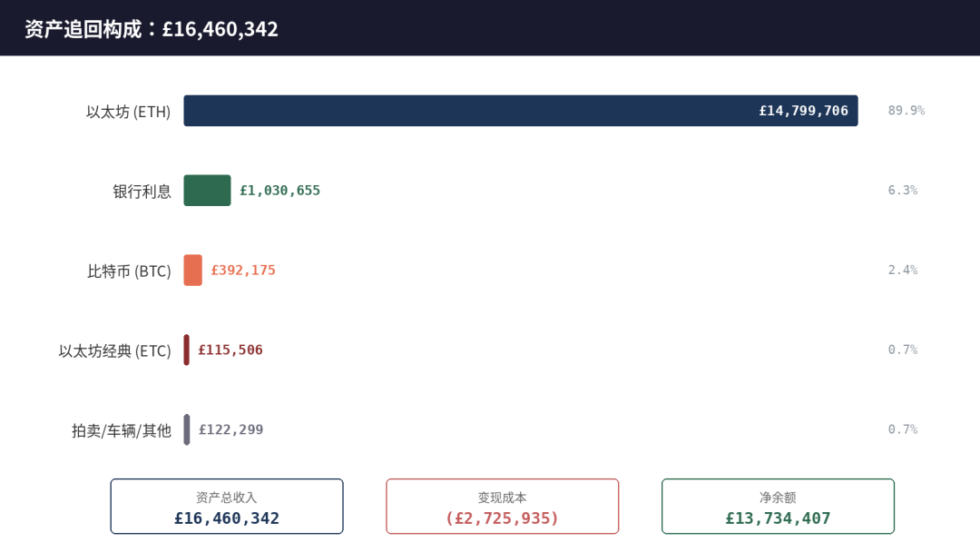
Task: Select the green 银行利息 bar
Action: (x=207, y=190)
